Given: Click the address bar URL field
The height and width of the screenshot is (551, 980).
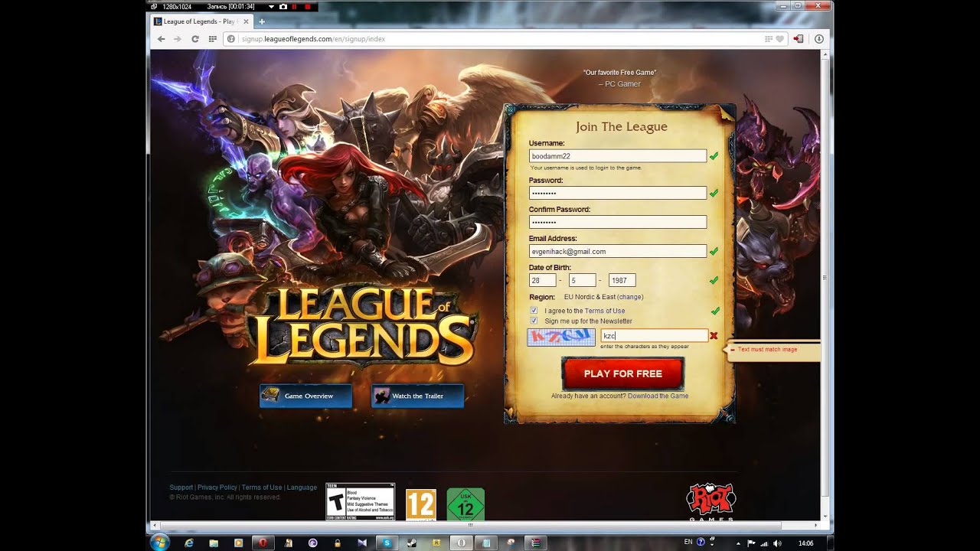Looking at the screenshot, I should pos(498,38).
